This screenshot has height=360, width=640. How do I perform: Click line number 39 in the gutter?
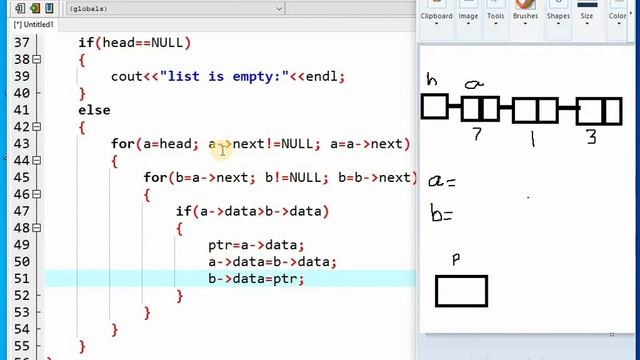coord(22,76)
